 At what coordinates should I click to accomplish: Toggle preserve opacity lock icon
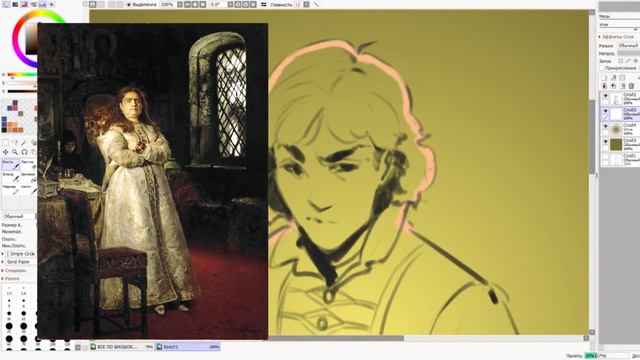coord(621,61)
